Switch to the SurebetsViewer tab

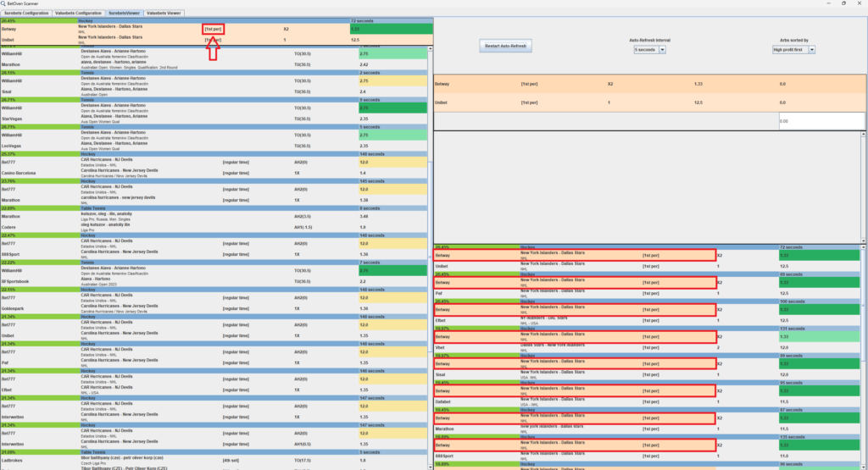pyautogui.click(x=124, y=13)
